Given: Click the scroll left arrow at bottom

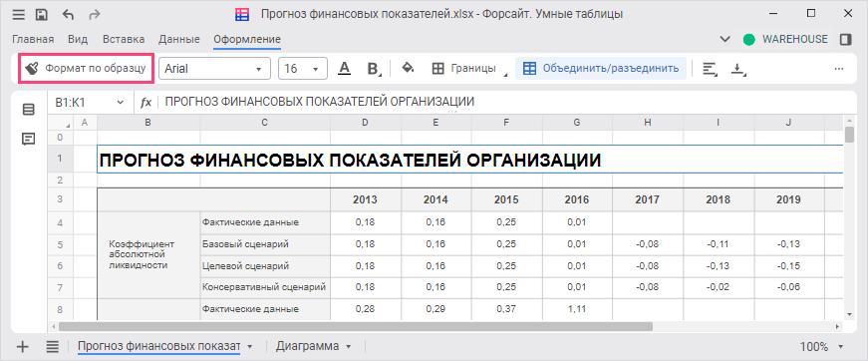Looking at the screenshot, I should coord(53,327).
